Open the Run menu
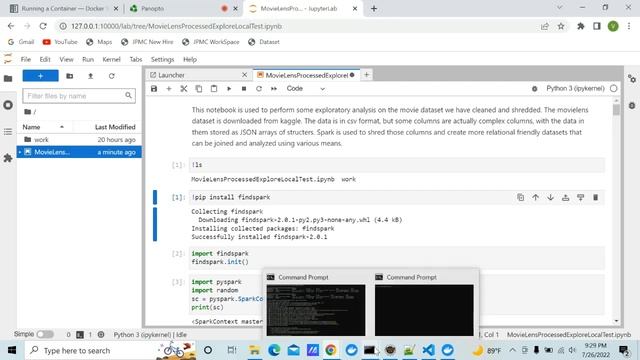Viewport: 640px width, 360px height. pos(88,60)
